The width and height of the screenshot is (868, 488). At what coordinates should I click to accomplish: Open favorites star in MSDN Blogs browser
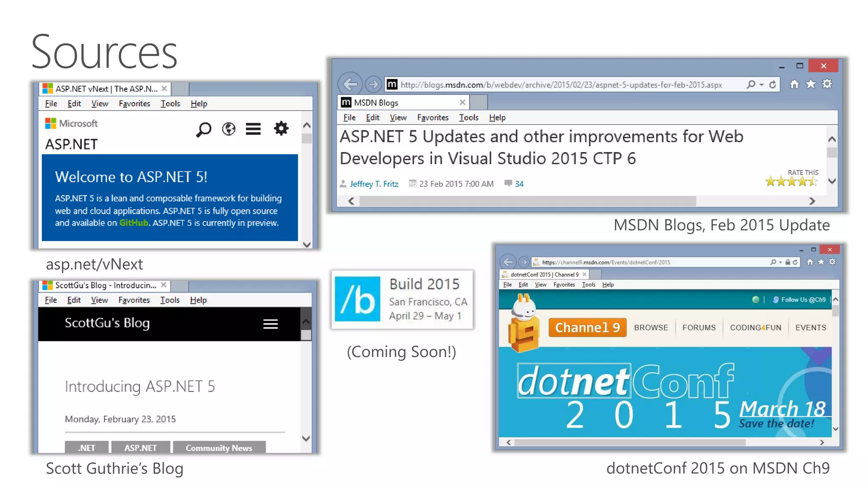810,84
